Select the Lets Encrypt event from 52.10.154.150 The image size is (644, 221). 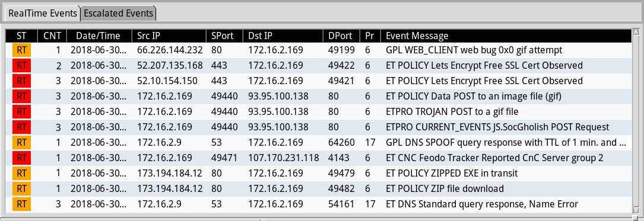[318, 81]
